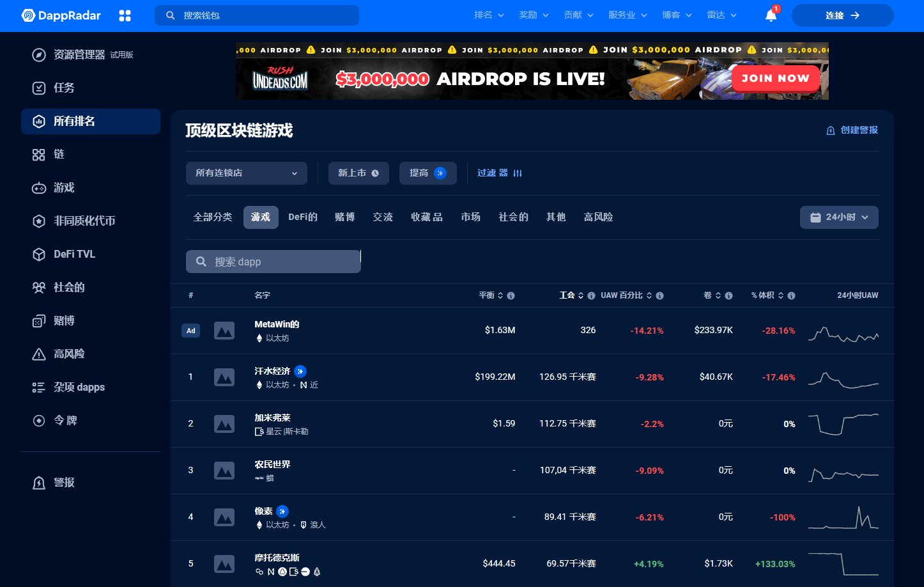
Task: Click the 赌博 dice icon in sidebar
Action: [39, 321]
